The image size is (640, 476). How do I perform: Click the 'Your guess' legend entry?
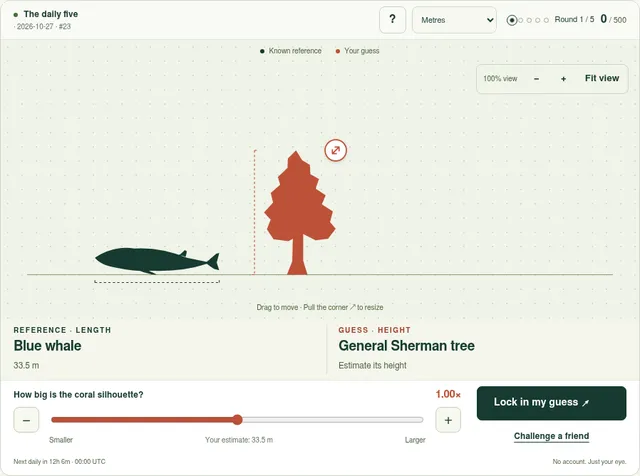point(357,51)
